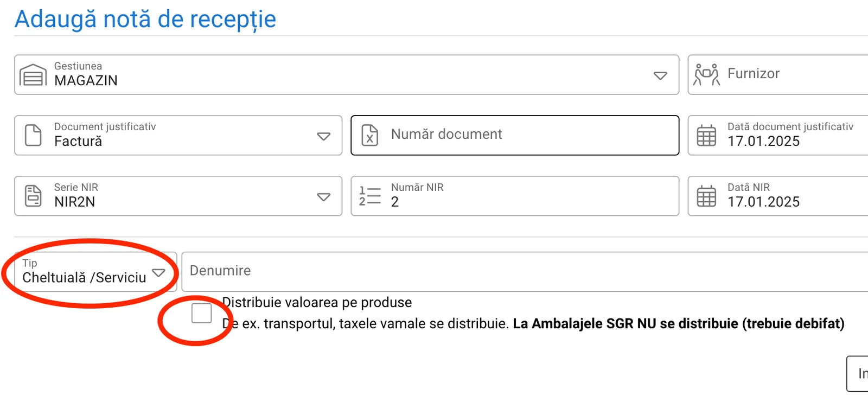Open the calendar icon for Dată NIR
The width and height of the screenshot is (868, 402).
pyautogui.click(x=706, y=196)
